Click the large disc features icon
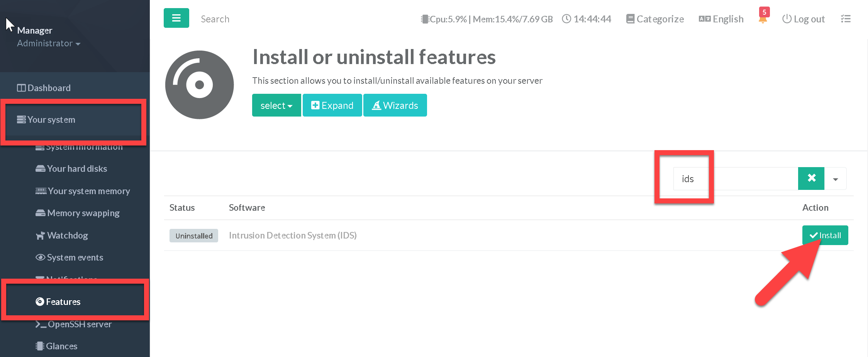The height and width of the screenshot is (357, 868). (199, 85)
